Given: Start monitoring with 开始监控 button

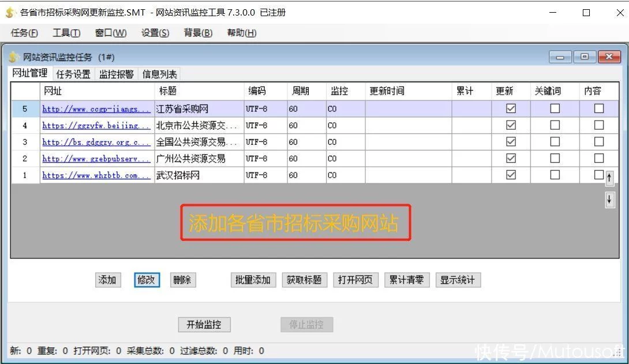Looking at the screenshot, I should (204, 324).
